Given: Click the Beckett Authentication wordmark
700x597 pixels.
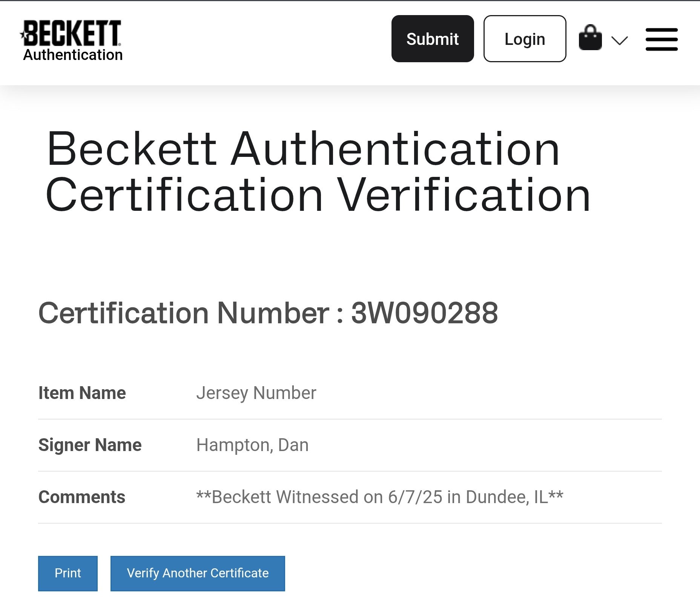Looking at the screenshot, I should pyautogui.click(x=73, y=55).
